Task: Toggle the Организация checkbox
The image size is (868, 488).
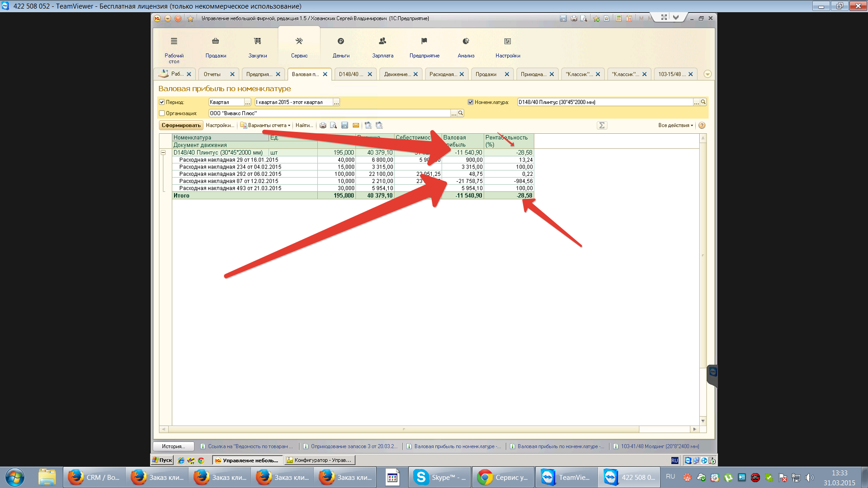Action: tap(162, 113)
